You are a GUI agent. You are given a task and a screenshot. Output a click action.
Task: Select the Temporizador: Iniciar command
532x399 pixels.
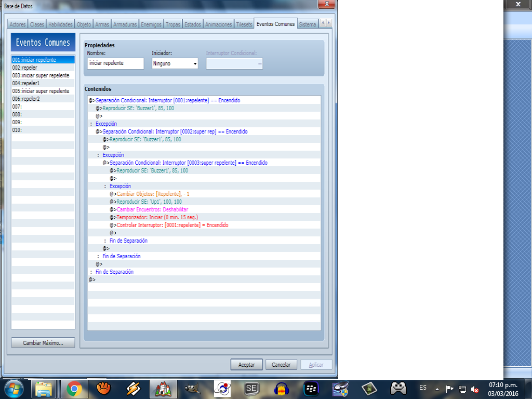pyautogui.click(x=204, y=218)
